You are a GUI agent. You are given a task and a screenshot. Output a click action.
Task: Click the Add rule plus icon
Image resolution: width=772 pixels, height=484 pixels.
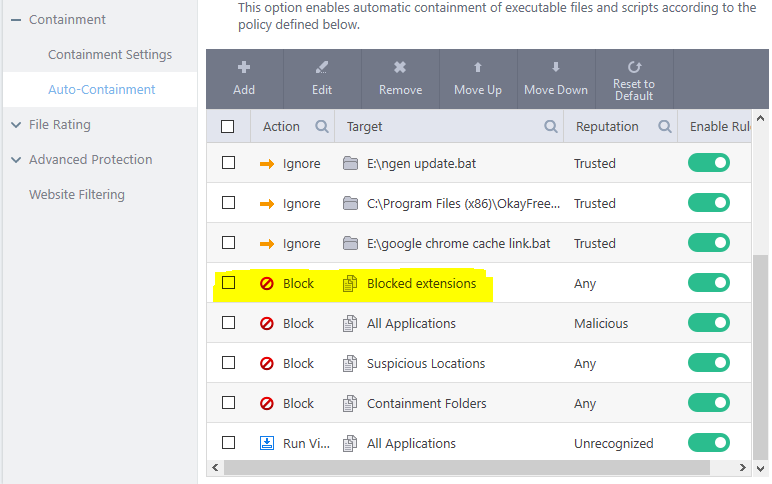244,68
